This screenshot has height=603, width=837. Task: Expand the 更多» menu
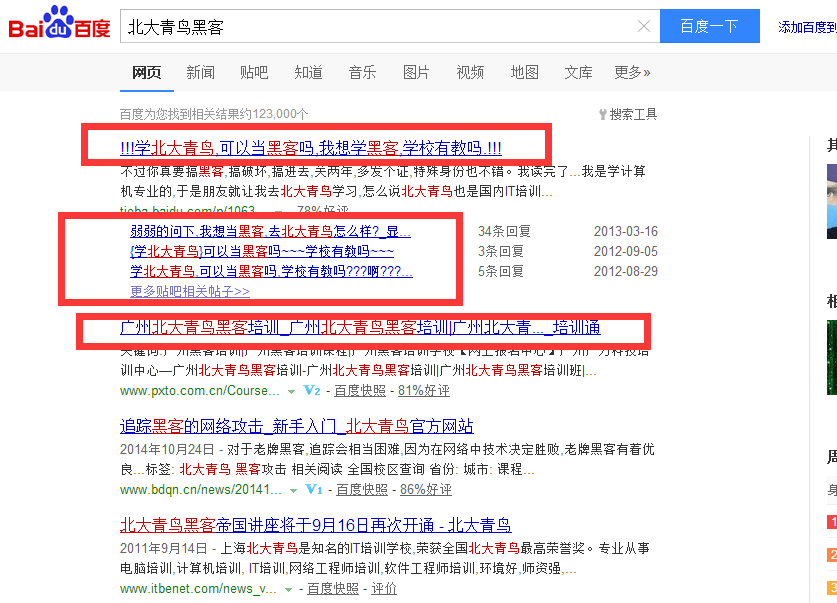(633, 73)
